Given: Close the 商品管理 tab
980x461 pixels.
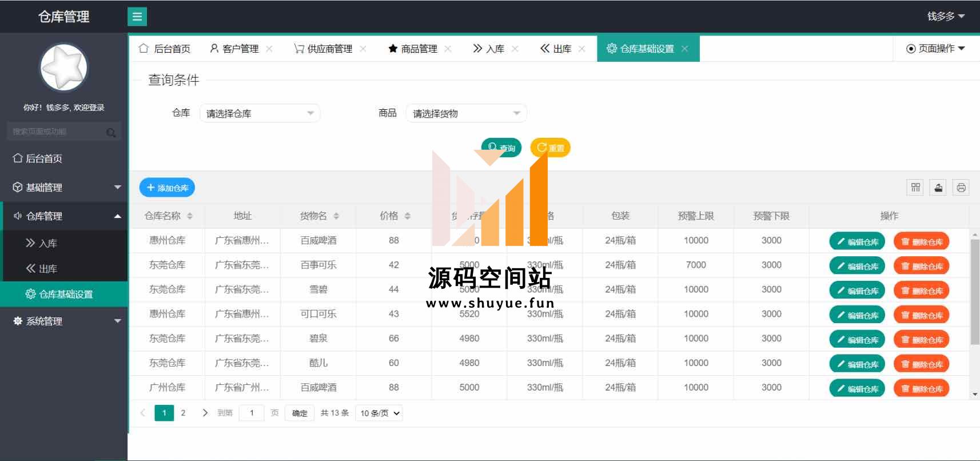Looking at the screenshot, I should click(448, 49).
